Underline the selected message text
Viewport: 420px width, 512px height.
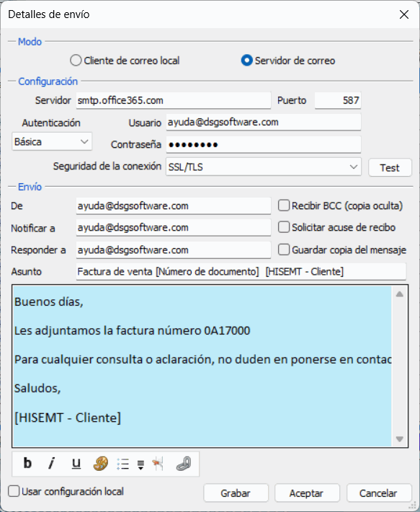[76, 464]
